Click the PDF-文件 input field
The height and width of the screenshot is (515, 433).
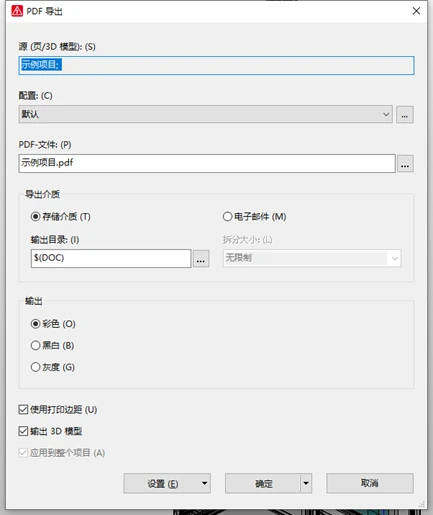point(207,163)
